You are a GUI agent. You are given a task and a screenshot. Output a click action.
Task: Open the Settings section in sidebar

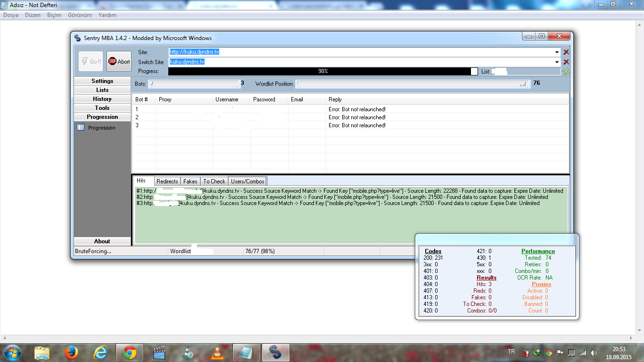[102, 81]
